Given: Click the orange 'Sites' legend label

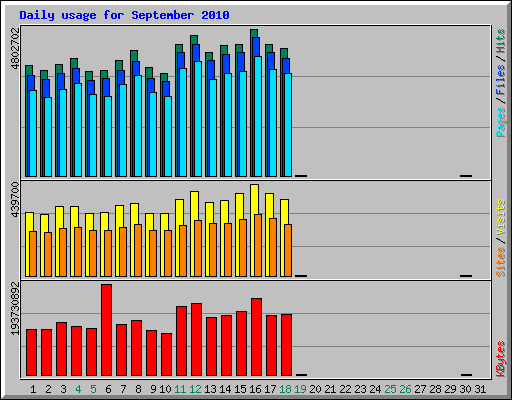Looking at the screenshot, I should coord(500,262).
